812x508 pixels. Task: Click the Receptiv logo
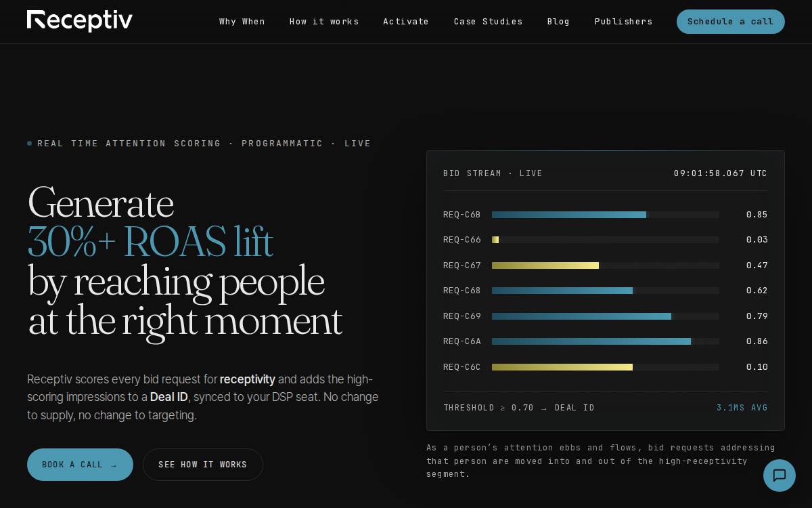pyautogui.click(x=80, y=21)
